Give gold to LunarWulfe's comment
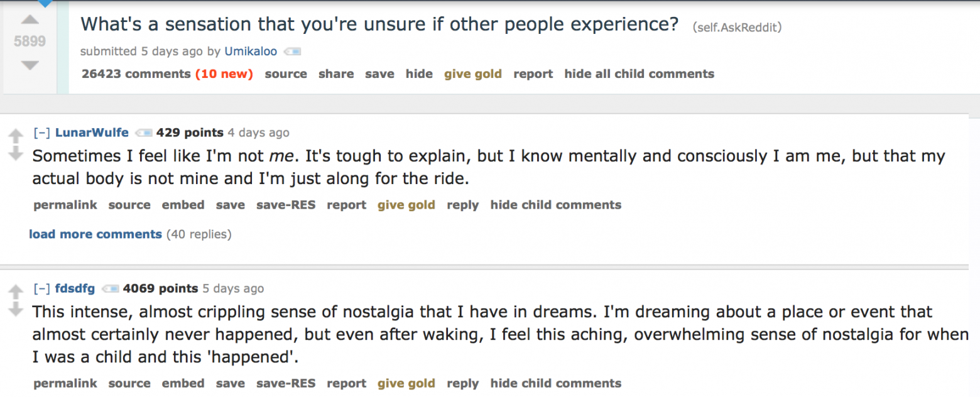This screenshot has height=397, width=980. coord(406,205)
